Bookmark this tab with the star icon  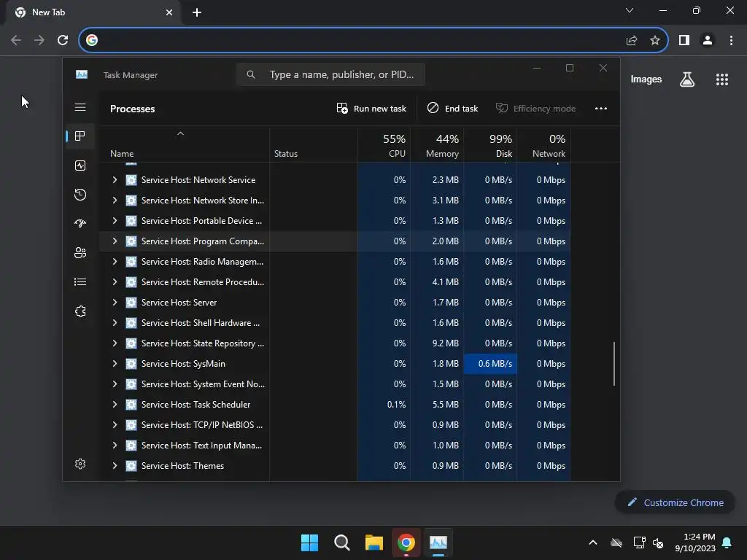click(x=655, y=41)
